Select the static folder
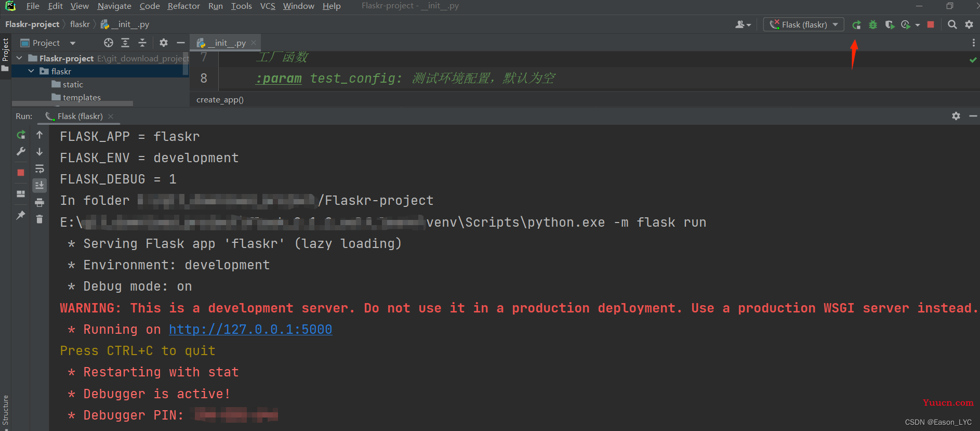 pyautogui.click(x=68, y=84)
